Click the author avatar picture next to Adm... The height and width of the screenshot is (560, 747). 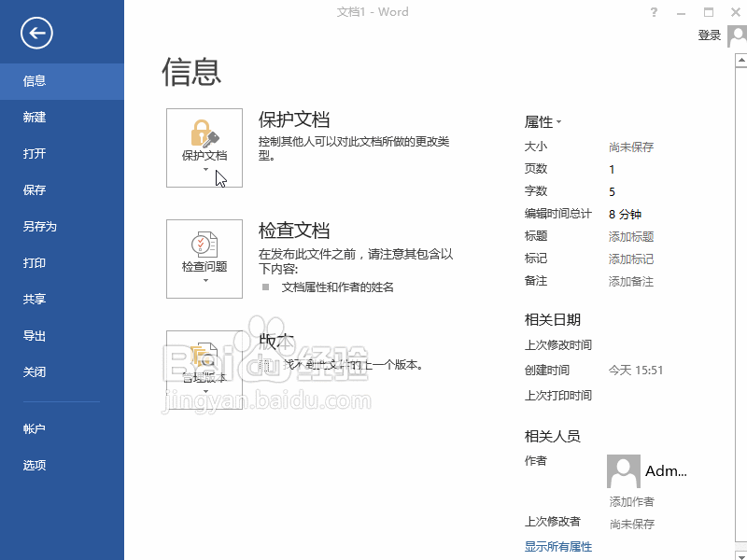[623, 471]
